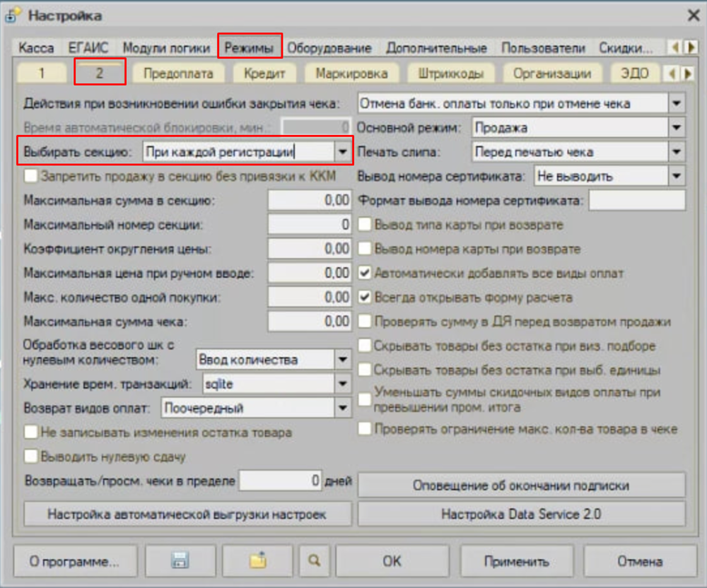Switch to the Оборудование tab
Screen dimensions: 707x588
coord(329,48)
